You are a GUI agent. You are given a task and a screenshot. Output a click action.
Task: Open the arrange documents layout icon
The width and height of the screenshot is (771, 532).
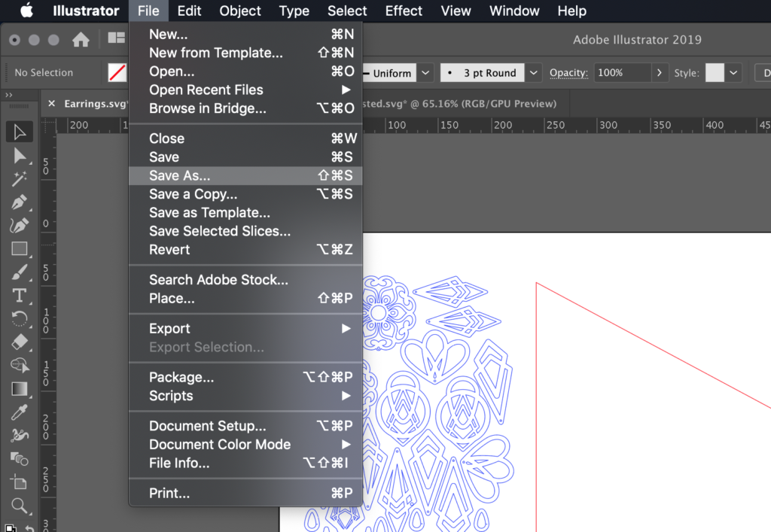click(117, 38)
